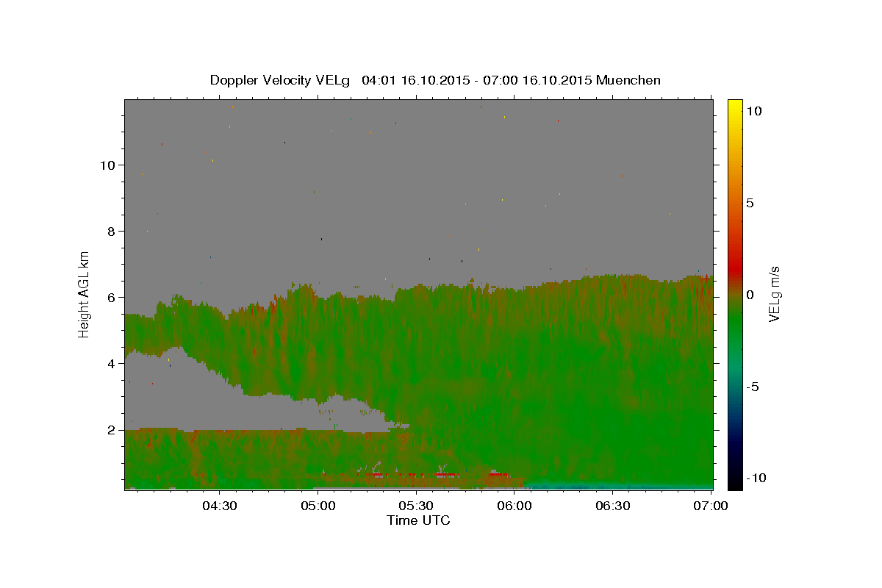Click the "VELg m/s" colorbar label
Viewport: 882px width, 588px height.
tap(774, 294)
